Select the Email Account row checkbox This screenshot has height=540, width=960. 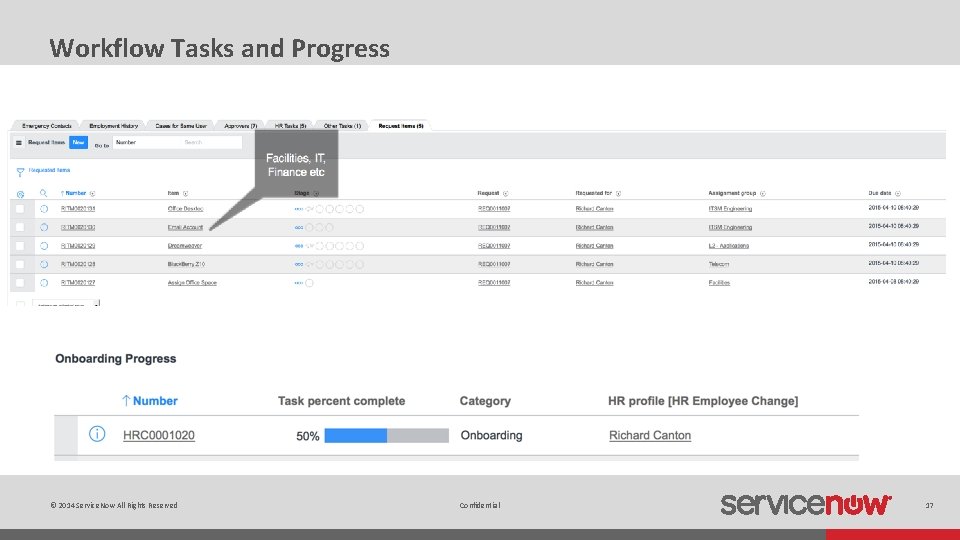[20, 228]
